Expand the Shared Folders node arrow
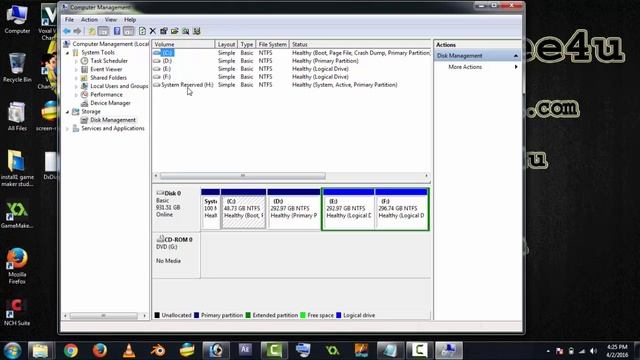The width and height of the screenshot is (640, 360). (76, 78)
